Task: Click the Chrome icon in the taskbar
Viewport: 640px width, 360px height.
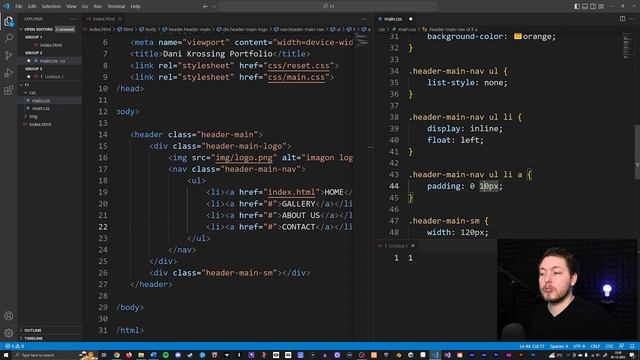Action: [116, 355]
